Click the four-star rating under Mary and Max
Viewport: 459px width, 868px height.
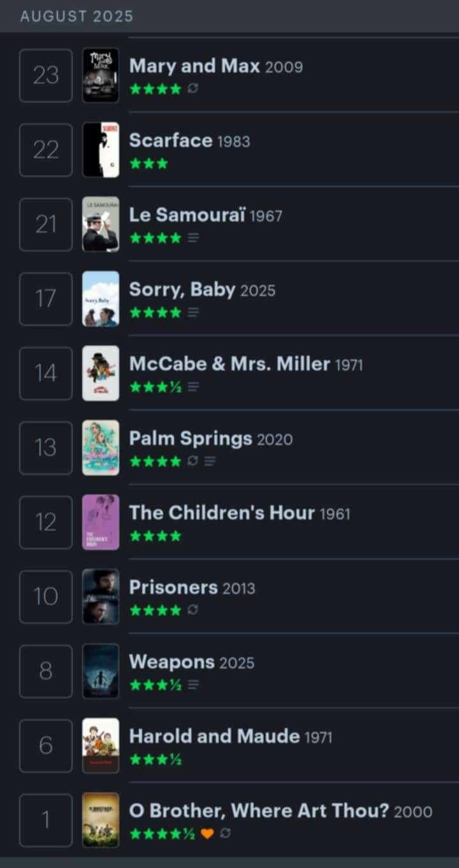(x=156, y=89)
